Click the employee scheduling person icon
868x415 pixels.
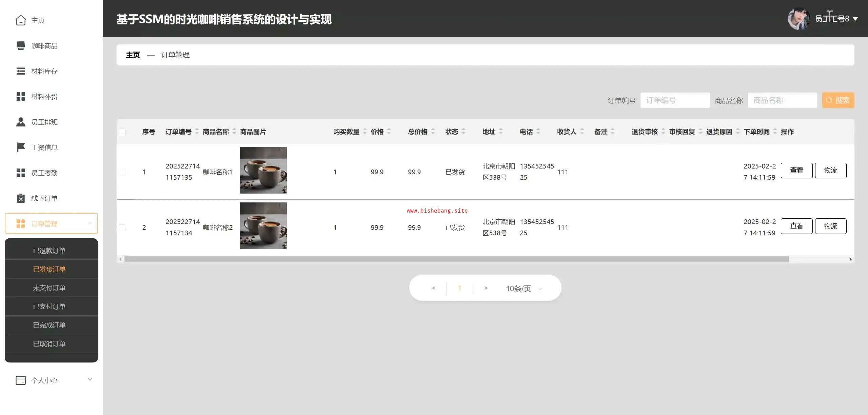click(x=21, y=122)
